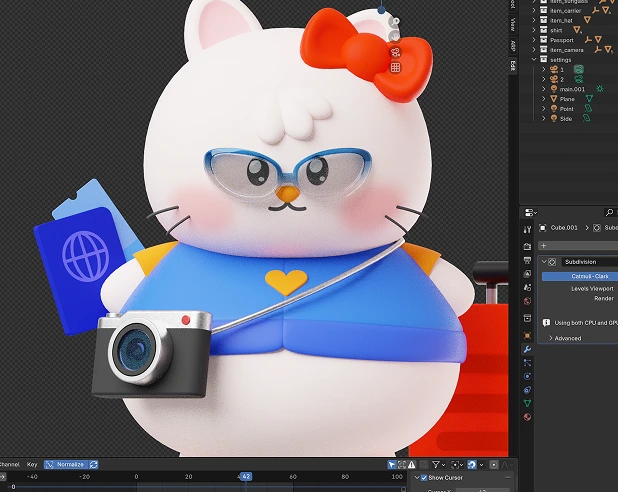Click mesh data icon beside Plane
This screenshot has height=492, width=618.
pyautogui.click(x=589, y=99)
